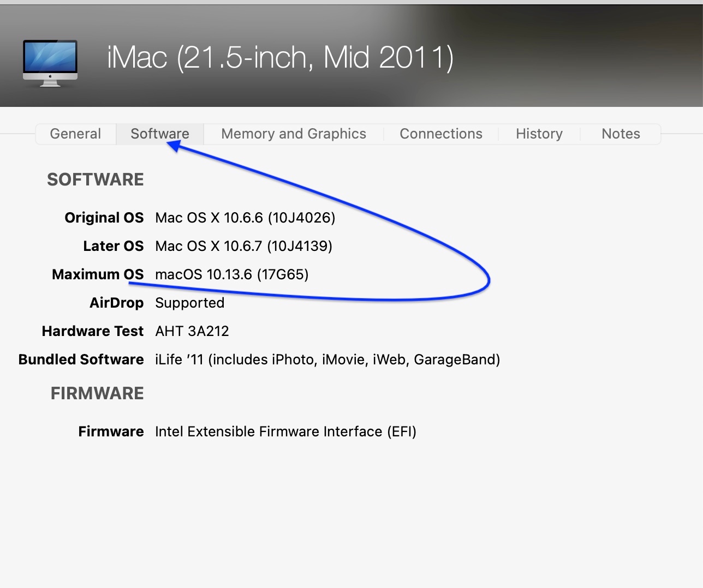Select the Software tab
This screenshot has height=588, width=703.
160,134
